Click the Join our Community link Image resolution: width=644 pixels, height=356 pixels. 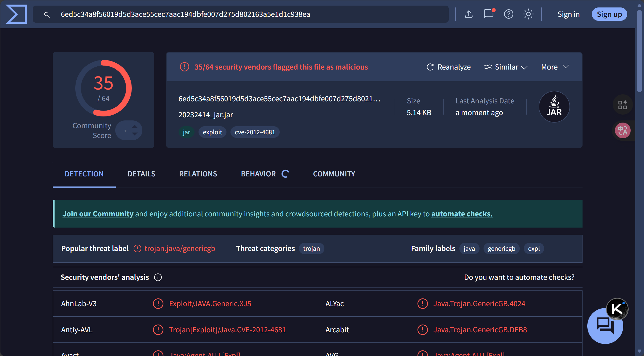pos(98,214)
